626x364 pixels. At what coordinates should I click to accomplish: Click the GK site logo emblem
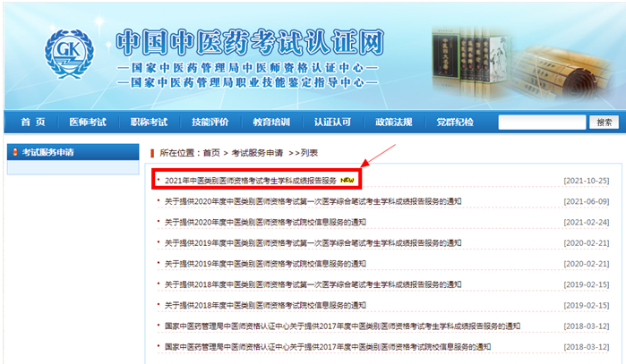[x=68, y=52]
